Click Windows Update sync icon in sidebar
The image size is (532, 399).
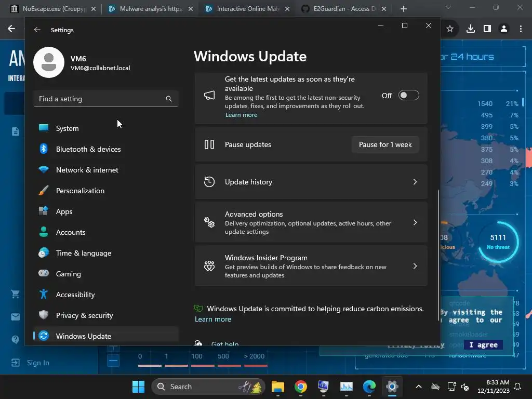coord(44,336)
